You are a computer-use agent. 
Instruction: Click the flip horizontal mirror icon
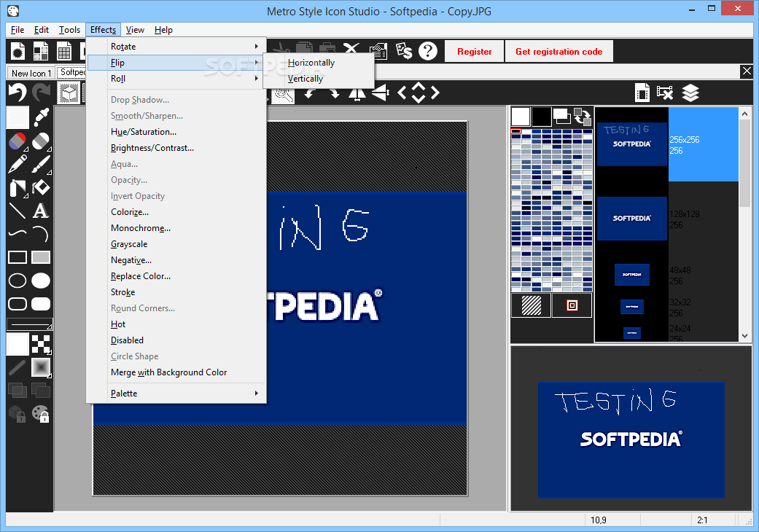[x=357, y=93]
